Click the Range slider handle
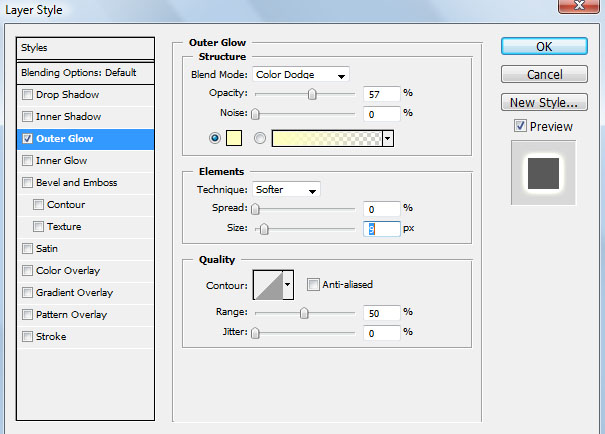This screenshot has width=605, height=434. (304, 313)
